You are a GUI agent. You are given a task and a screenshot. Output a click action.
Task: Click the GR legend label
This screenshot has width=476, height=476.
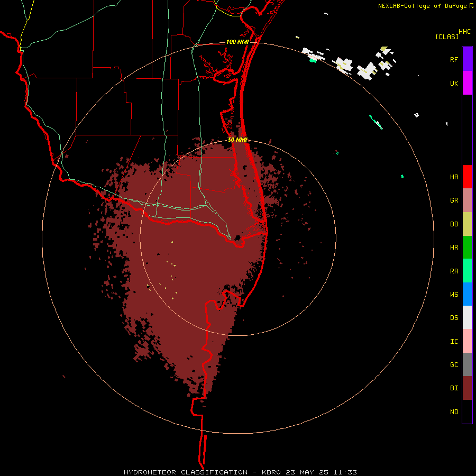pyautogui.click(x=454, y=200)
